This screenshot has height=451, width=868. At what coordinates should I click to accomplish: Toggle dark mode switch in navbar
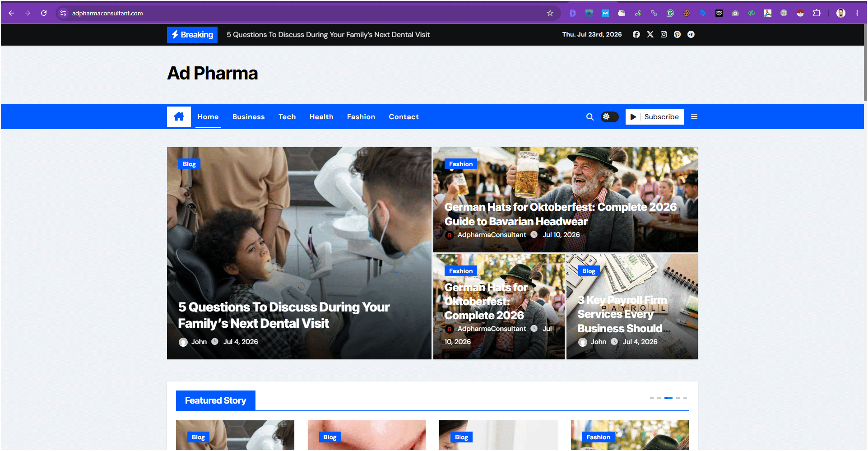(x=609, y=116)
